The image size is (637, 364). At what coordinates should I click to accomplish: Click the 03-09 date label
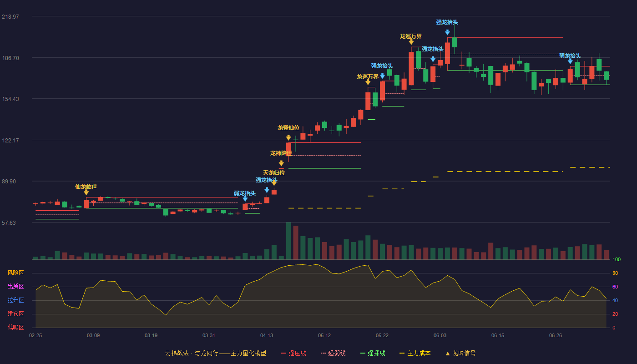93,335
